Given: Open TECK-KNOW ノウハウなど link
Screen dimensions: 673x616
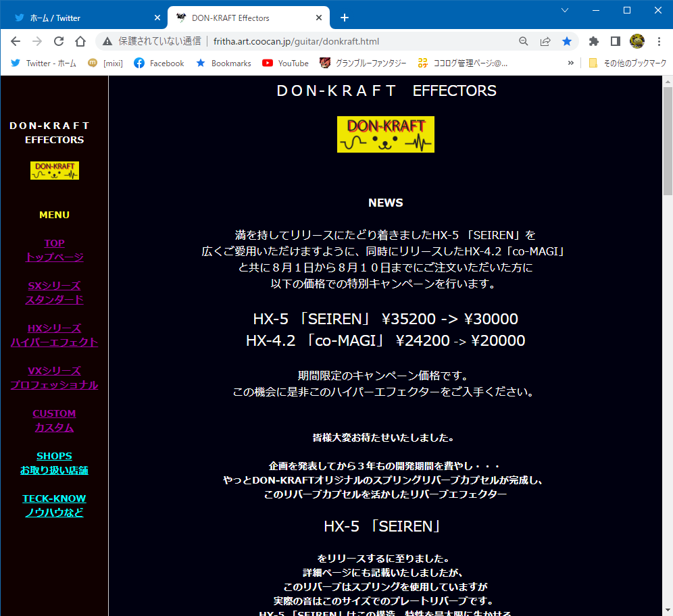Looking at the screenshot, I should 55,505.
